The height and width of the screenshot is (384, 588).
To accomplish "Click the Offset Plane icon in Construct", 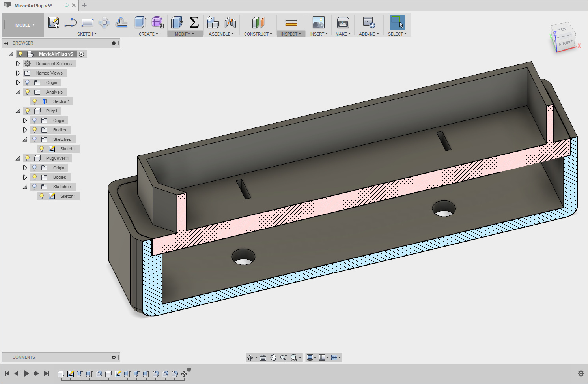I will pyautogui.click(x=258, y=22).
